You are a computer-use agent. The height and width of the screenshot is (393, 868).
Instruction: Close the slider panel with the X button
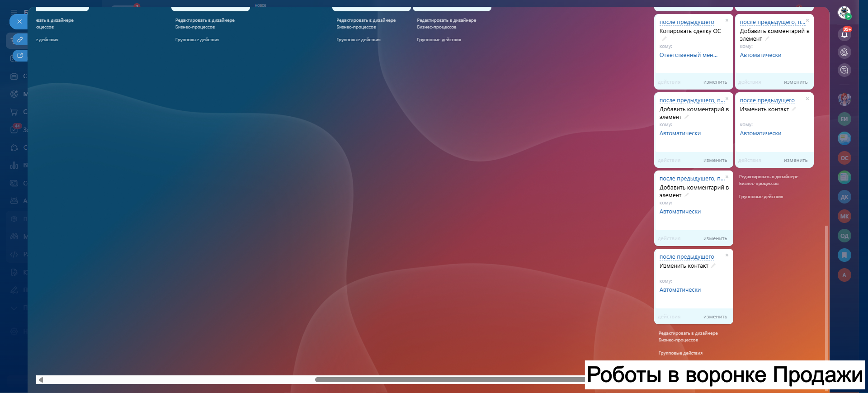tap(19, 21)
